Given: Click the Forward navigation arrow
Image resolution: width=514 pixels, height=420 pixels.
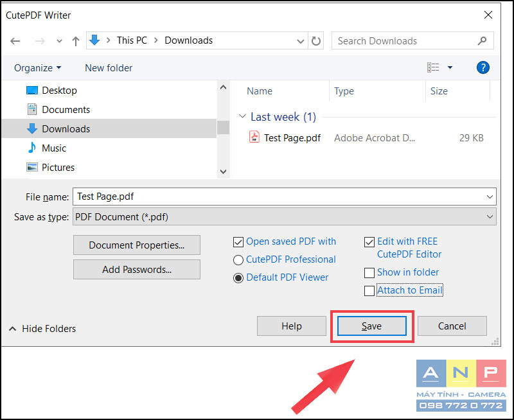Looking at the screenshot, I should click(x=40, y=41).
